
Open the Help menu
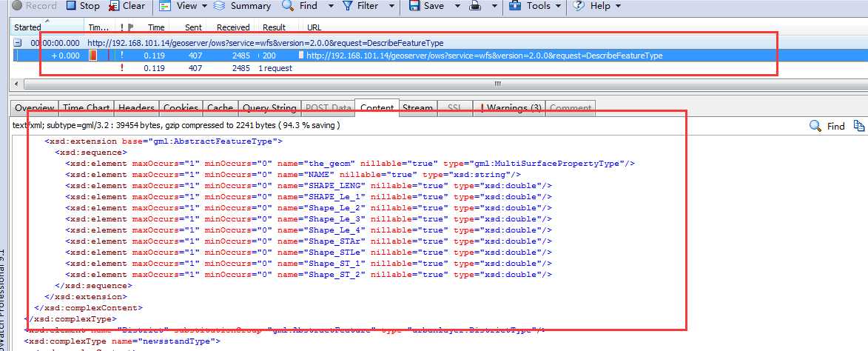tap(596, 5)
